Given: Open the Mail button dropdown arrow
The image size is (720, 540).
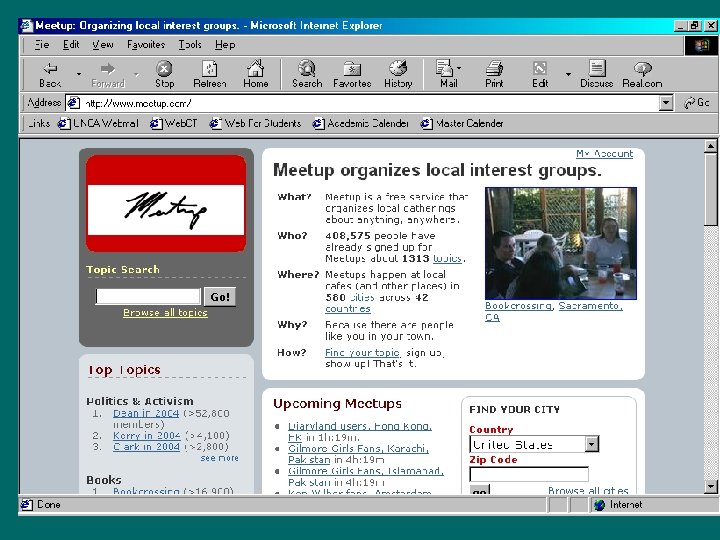Looking at the screenshot, I should tap(459, 68).
